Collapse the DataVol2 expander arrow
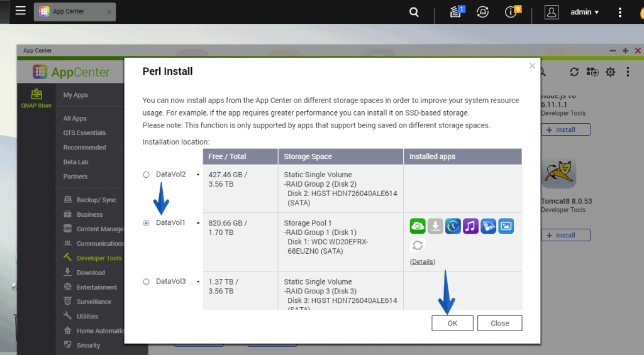 click(198, 175)
